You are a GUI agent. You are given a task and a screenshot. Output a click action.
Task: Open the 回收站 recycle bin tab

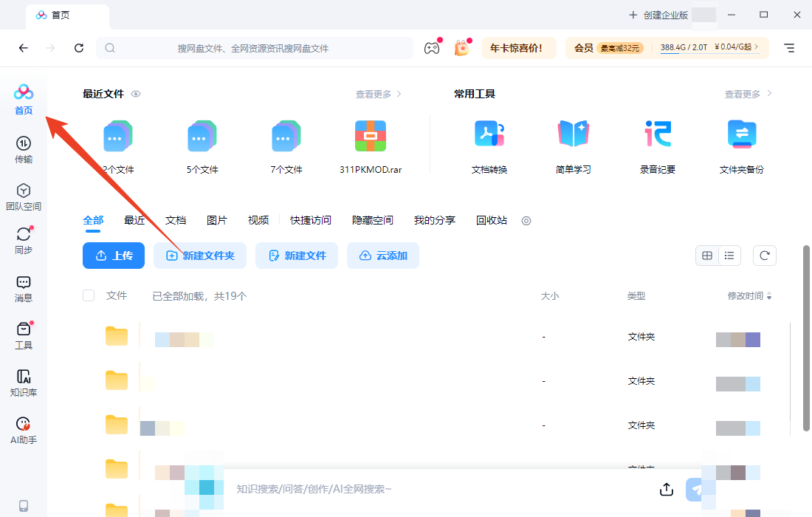click(491, 220)
